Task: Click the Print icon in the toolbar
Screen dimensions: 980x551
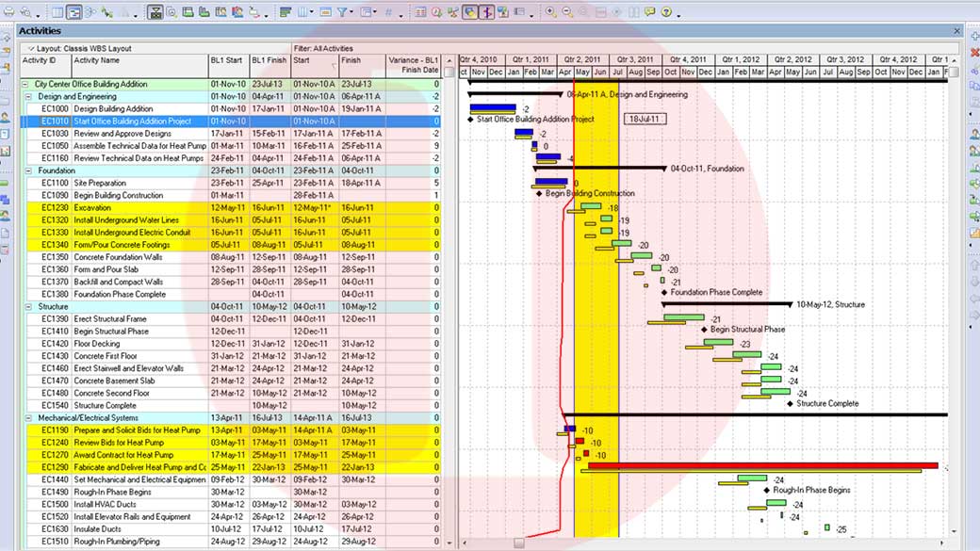Action: [x=8, y=12]
